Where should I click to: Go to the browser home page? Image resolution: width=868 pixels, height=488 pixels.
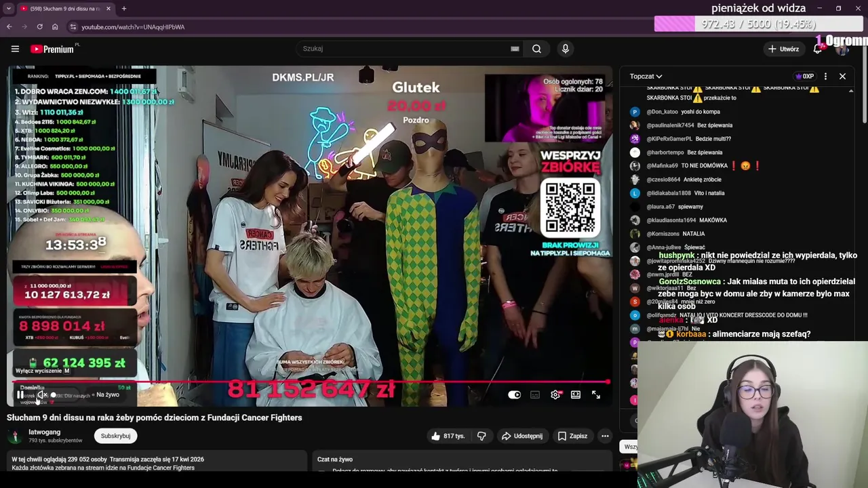pos(55,26)
